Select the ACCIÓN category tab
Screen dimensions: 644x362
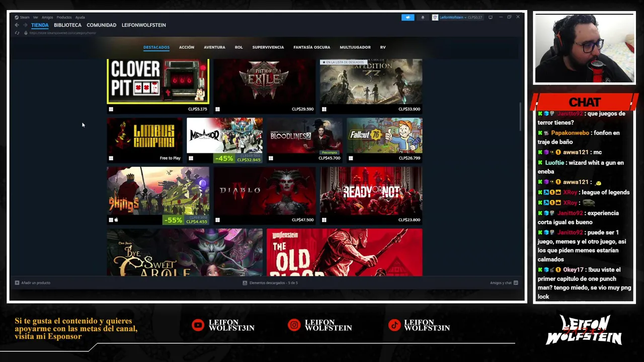(x=187, y=47)
